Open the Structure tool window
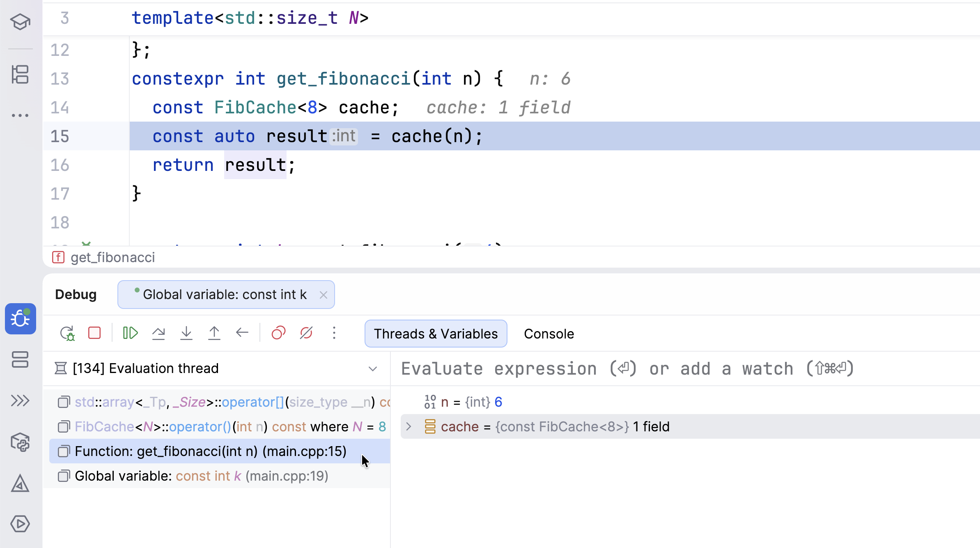Screen dimensions: 980x548 coord(21,75)
